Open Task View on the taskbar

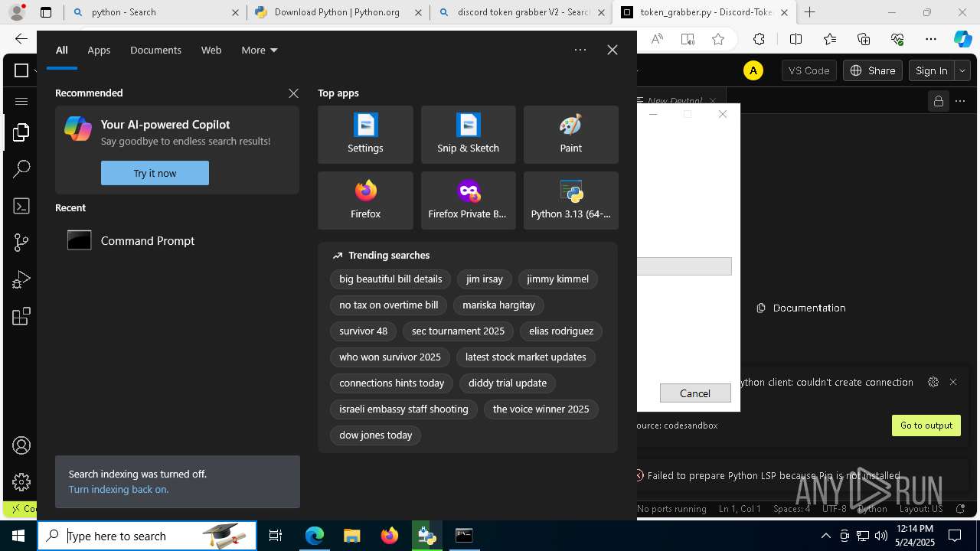click(x=276, y=536)
